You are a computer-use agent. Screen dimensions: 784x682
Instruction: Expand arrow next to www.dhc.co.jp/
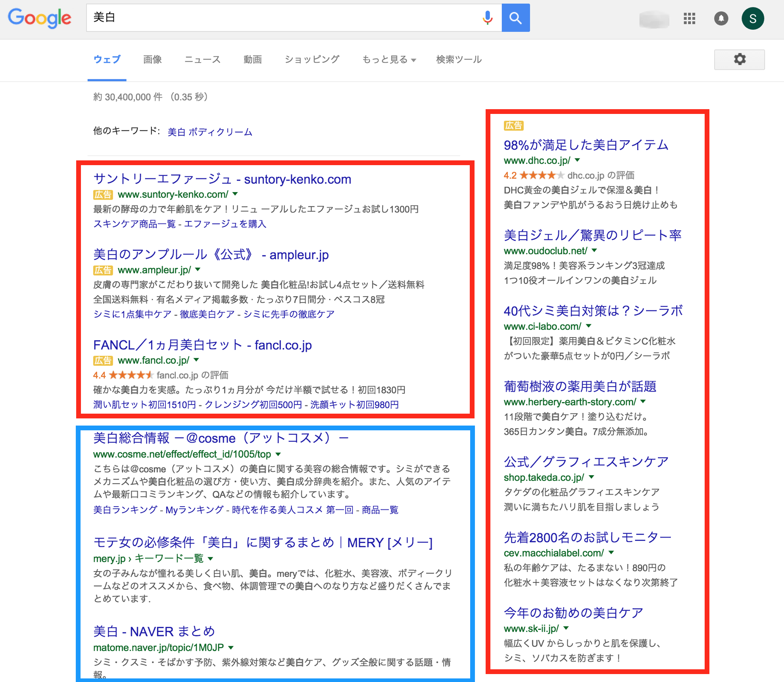[577, 160]
